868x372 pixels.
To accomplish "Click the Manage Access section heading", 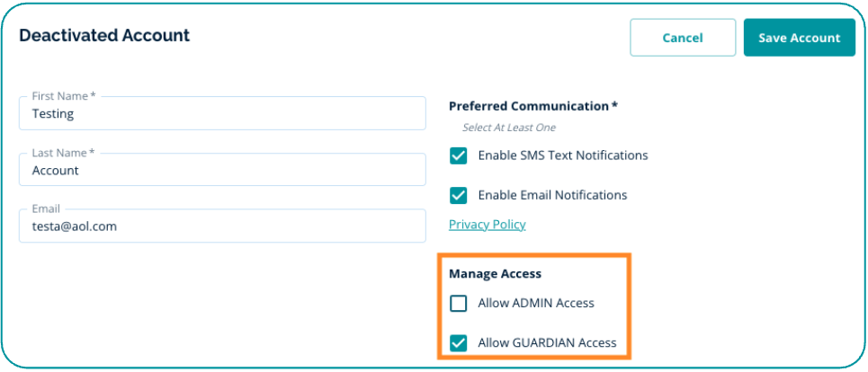I will tap(495, 273).
